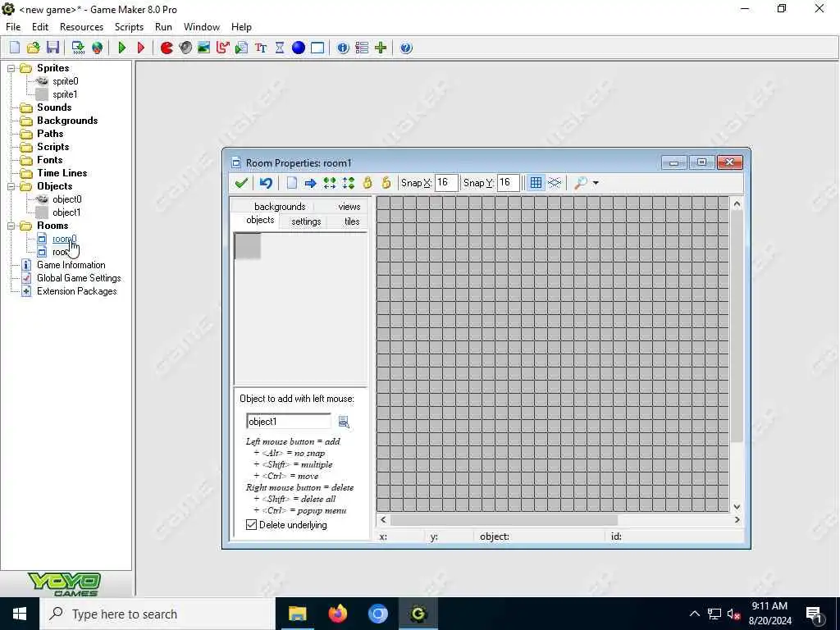Select room0 in the resource tree
The height and width of the screenshot is (630, 840).
pos(64,239)
